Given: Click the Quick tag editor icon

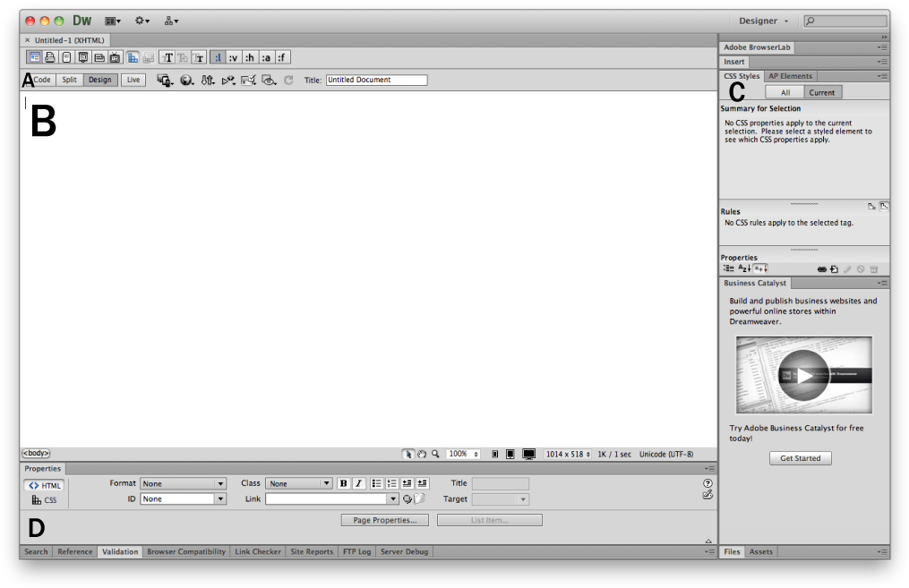Looking at the screenshot, I should [x=707, y=495].
